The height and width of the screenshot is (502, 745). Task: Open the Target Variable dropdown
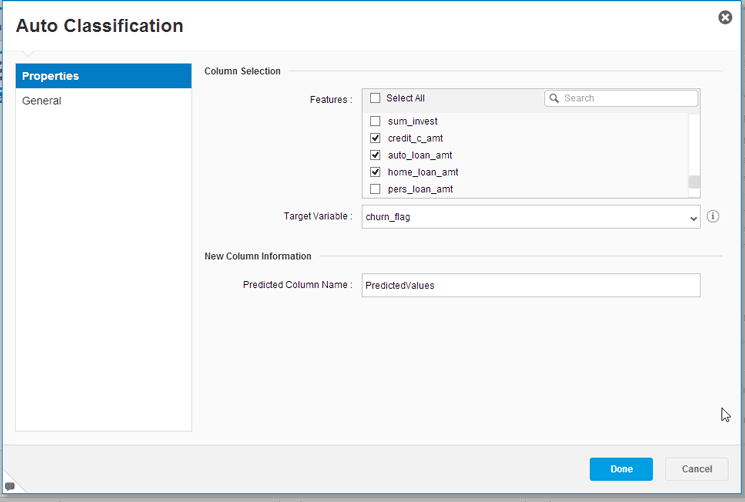tap(531, 217)
